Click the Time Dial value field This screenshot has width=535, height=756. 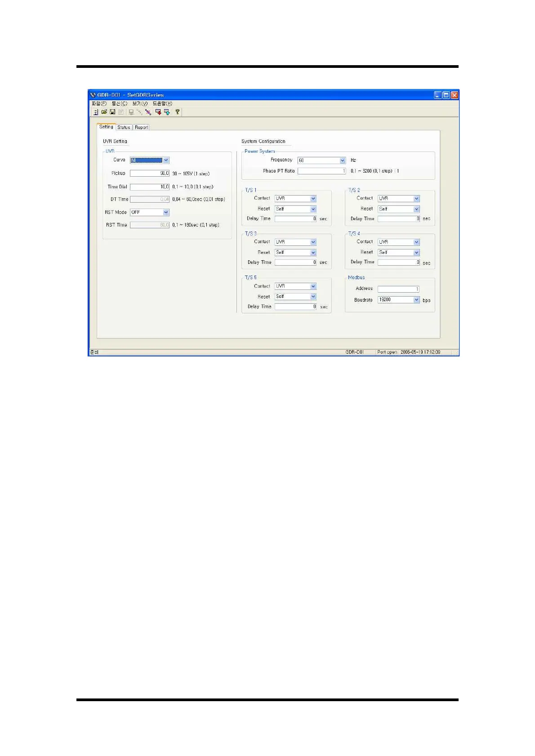tap(150, 187)
